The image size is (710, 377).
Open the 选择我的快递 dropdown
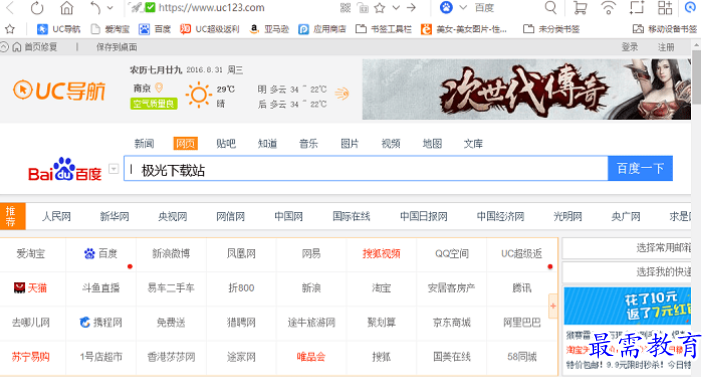click(627, 272)
